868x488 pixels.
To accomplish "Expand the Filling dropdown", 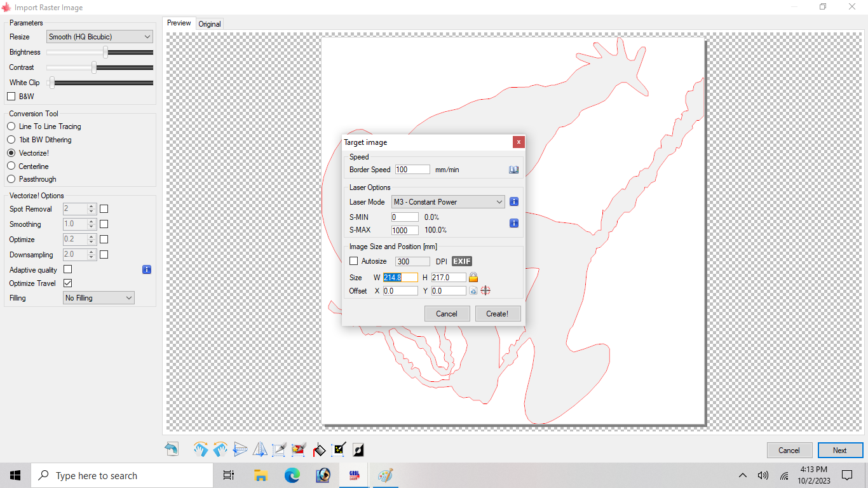I will 98,297.
